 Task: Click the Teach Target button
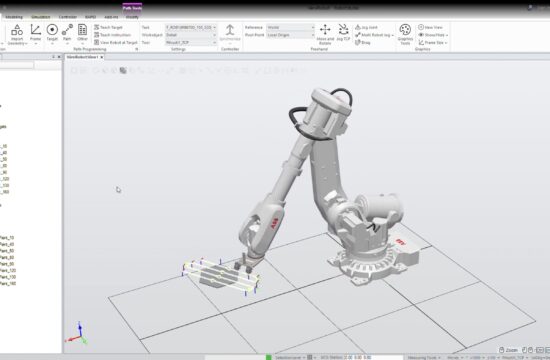[x=108, y=27]
